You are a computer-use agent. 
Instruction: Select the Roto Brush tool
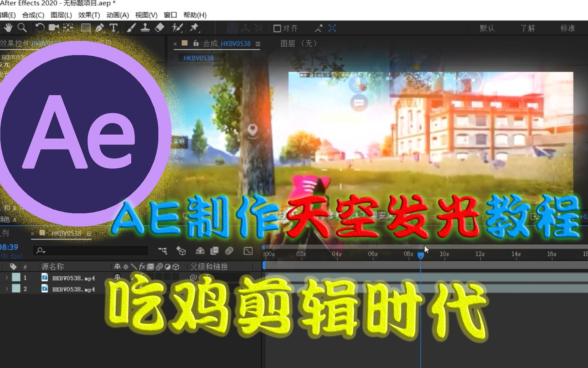177,28
